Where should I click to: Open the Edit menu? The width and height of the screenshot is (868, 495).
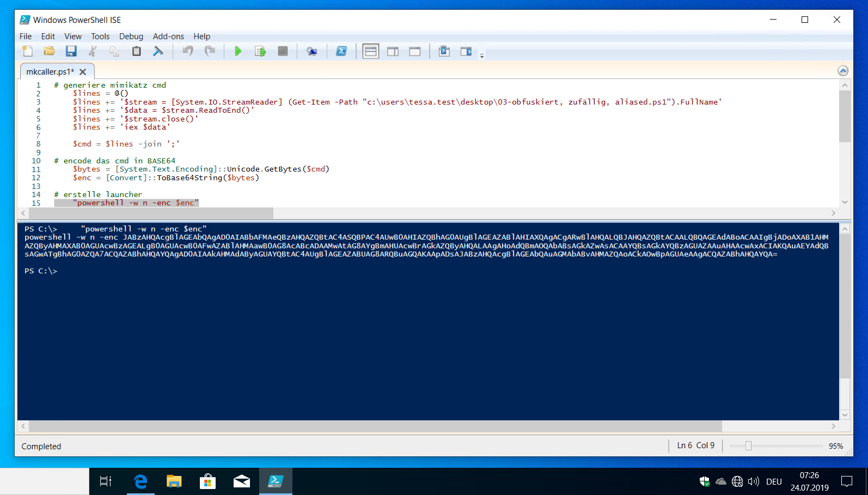pos(48,36)
